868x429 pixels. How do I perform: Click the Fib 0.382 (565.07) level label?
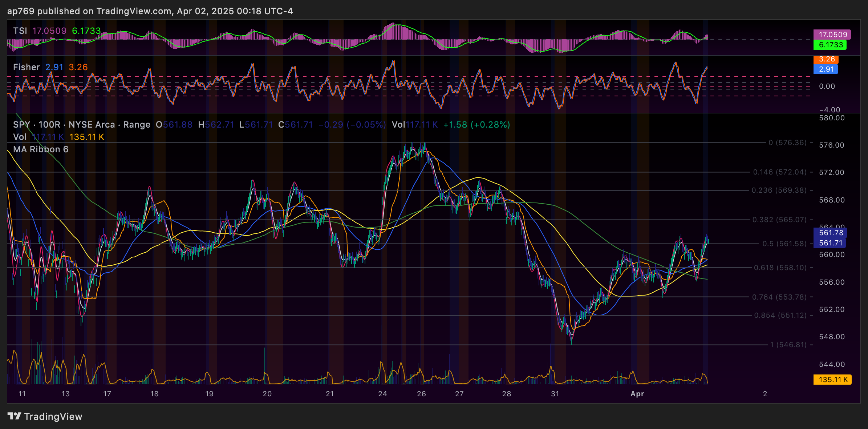pyautogui.click(x=779, y=220)
